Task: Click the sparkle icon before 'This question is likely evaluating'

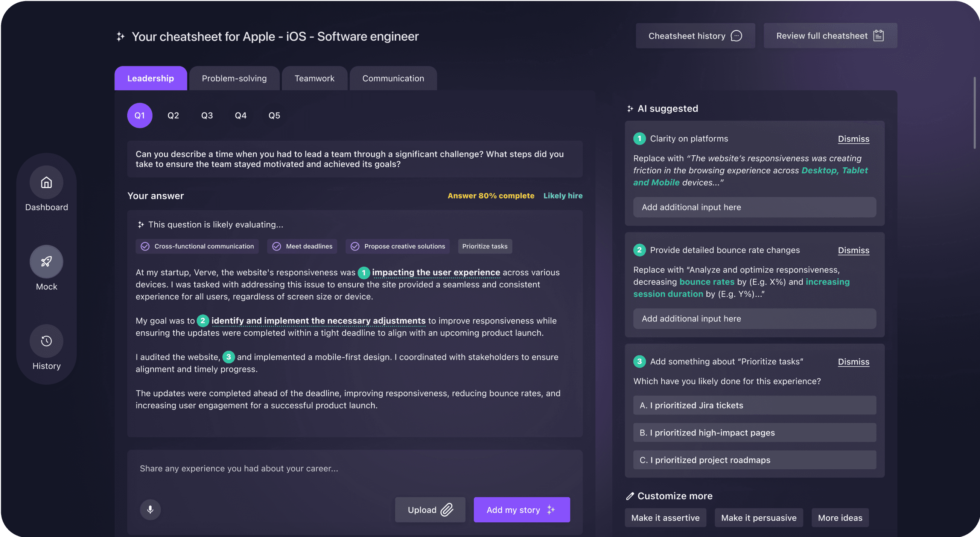Action: (x=141, y=225)
